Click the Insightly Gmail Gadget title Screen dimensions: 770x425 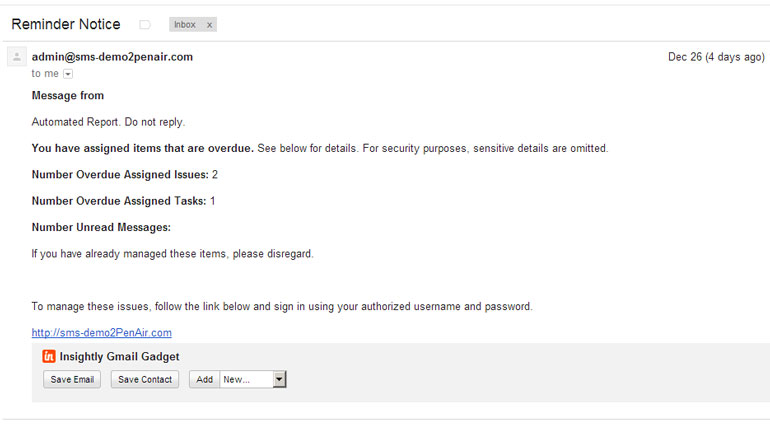(119, 357)
